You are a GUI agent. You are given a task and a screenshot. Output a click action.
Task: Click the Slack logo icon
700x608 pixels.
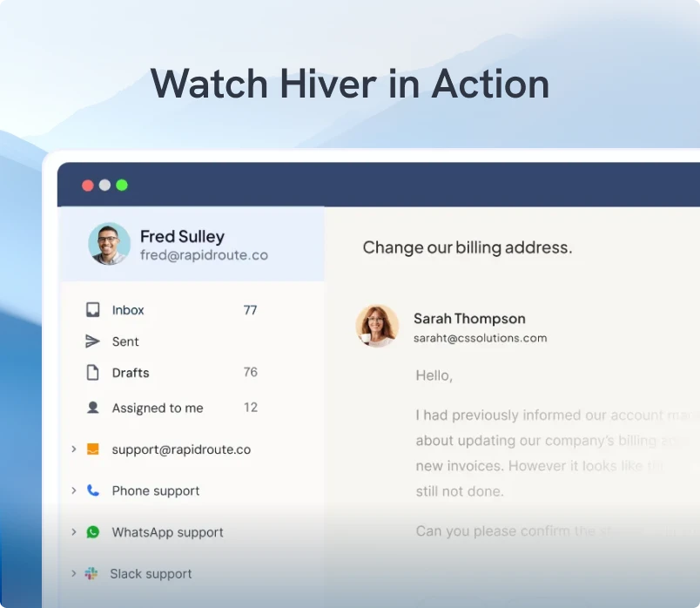pos(91,574)
